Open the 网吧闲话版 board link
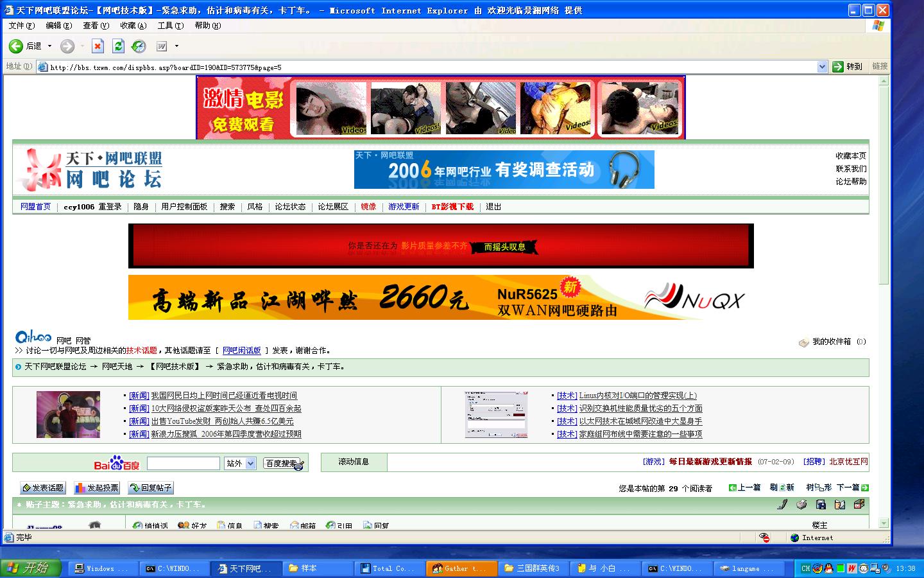 coord(242,351)
